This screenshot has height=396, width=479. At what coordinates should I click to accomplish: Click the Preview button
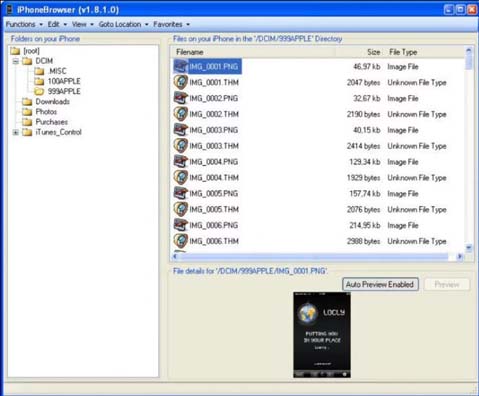click(x=447, y=284)
